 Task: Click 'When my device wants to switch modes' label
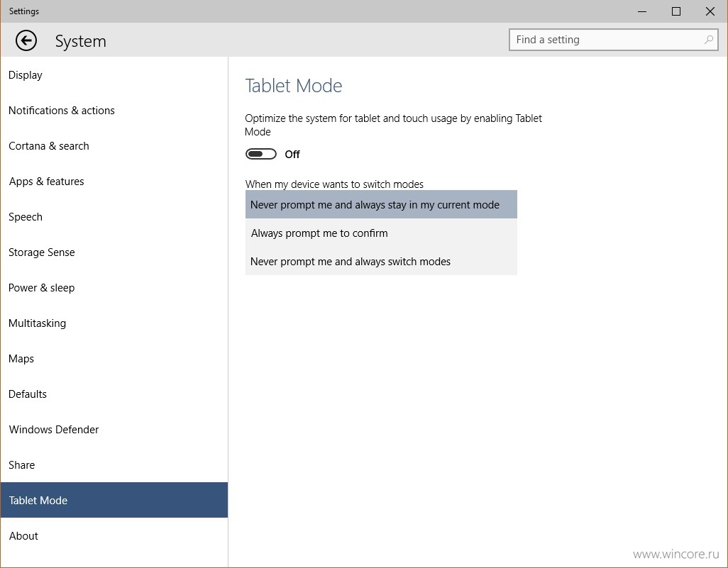pyautogui.click(x=334, y=184)
